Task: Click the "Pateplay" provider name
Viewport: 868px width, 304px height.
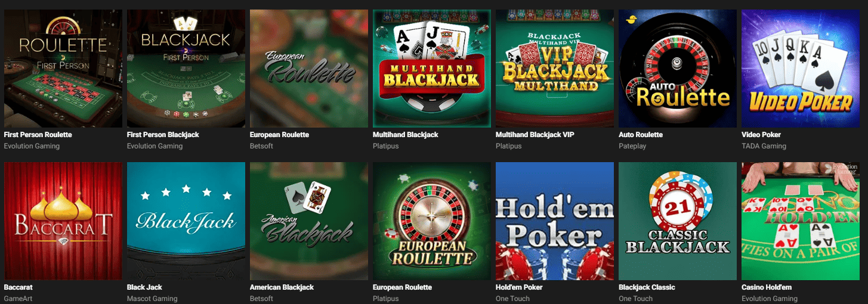Action: coord(632,146)
